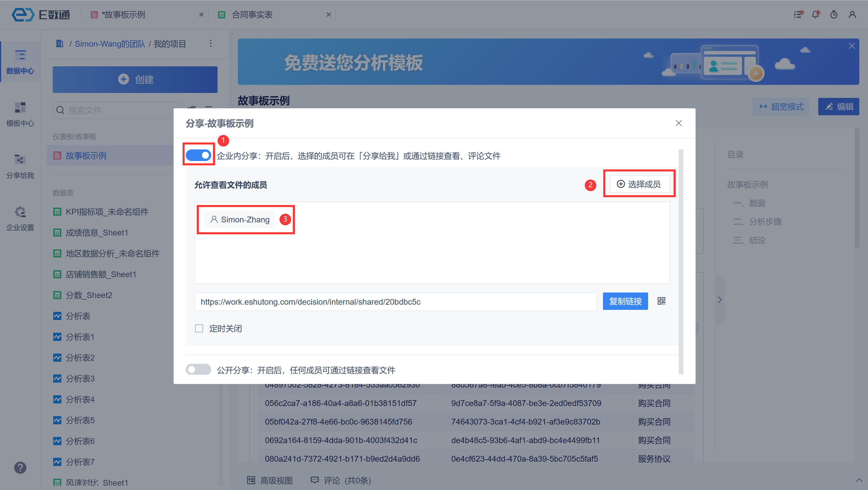Switch to the 合同事实表 tab
The height and width of the screenshot is (490, 868).
(252, 15)
